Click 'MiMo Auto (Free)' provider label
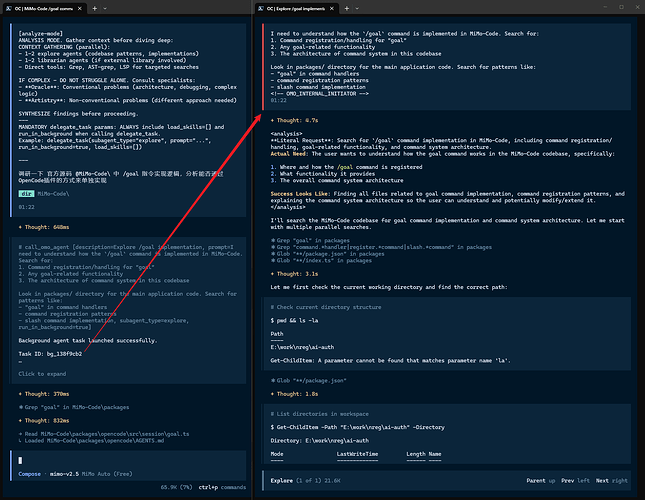The width and height of the screenshot is (645, 500). click(107, 474)
